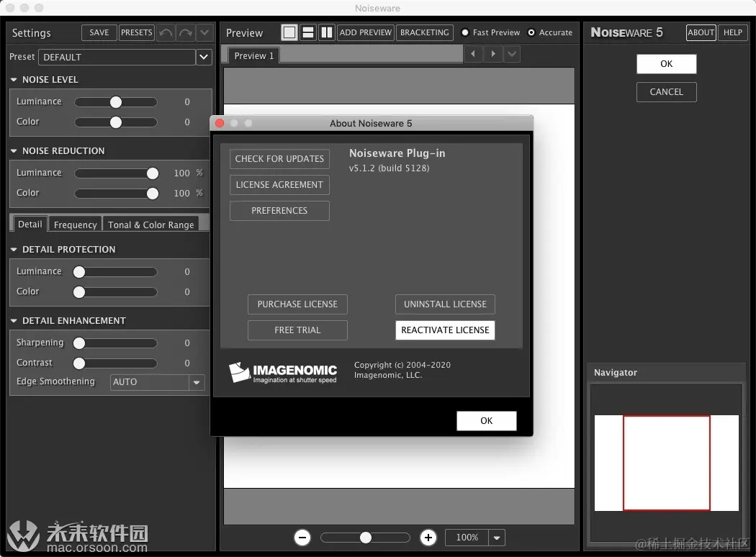The width and height of the screenshot is (756, 557).
Task: Click Noise Level Luminance slider handle
Action: pyautogui.click(x=116, y=102)
